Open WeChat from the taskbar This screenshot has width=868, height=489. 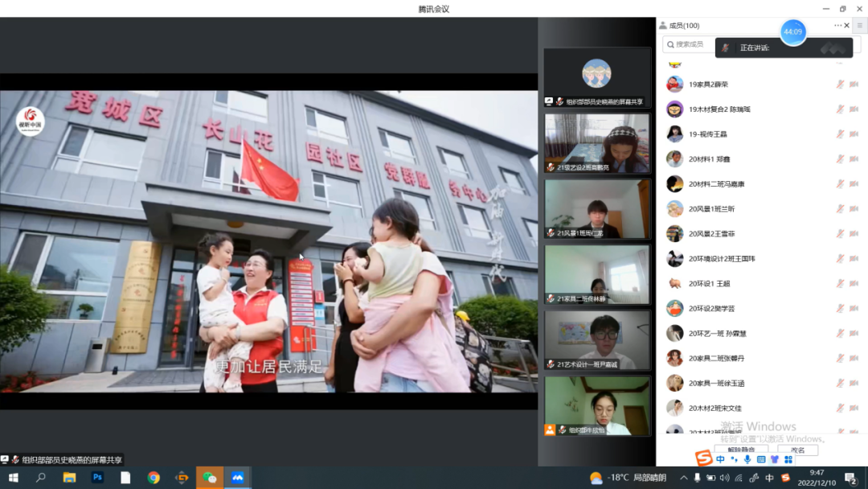click(x=210, y=478)
